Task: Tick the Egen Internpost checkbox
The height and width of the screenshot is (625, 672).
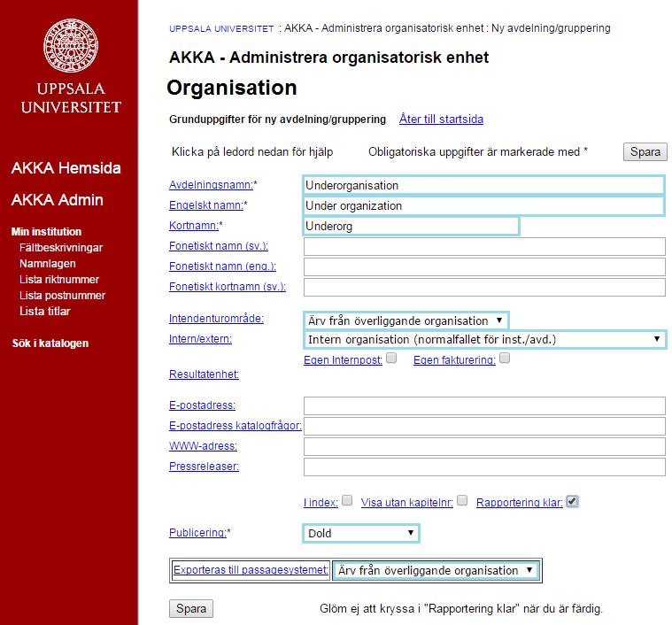Action: coord(391,358)
